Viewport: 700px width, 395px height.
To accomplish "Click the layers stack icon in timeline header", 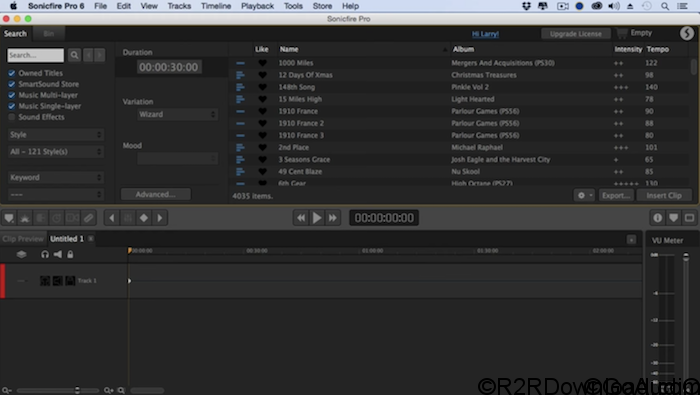I will click(x=21, y=254).
